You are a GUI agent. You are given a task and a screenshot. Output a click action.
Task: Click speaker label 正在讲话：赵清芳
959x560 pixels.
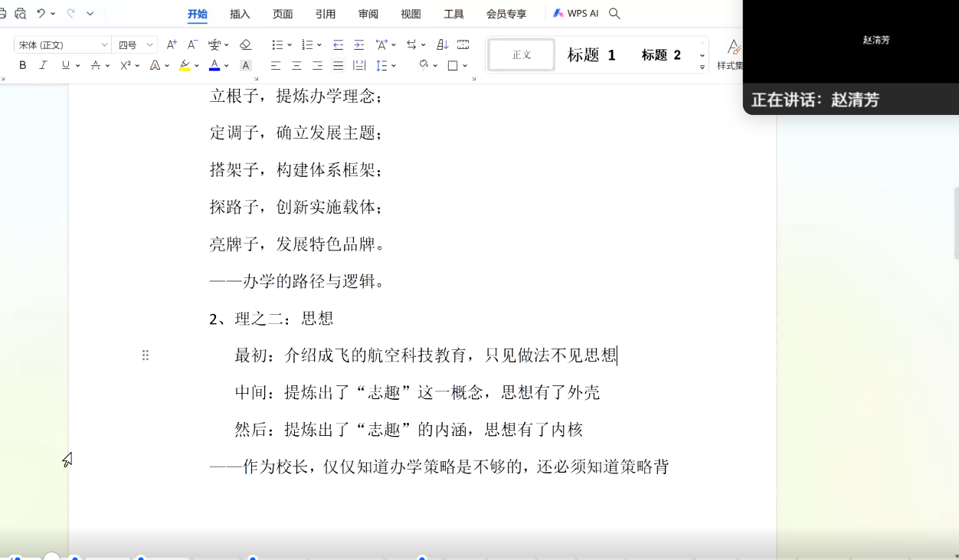[x=815, y=100]
